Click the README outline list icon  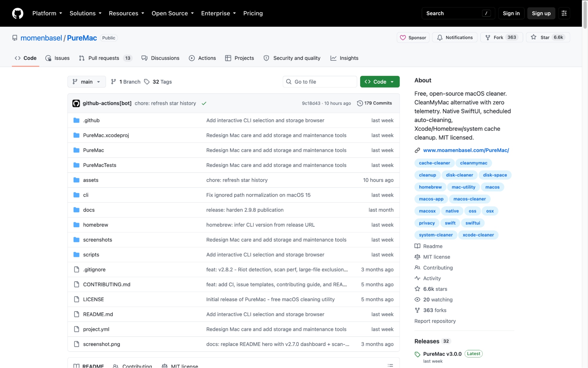pos(390,365)
